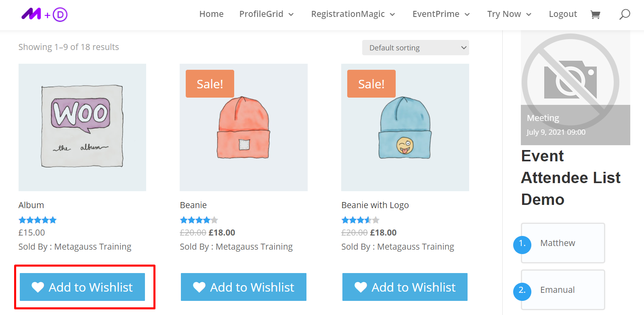Add Beanie with Logo to Wishlist
The height and width of the screenshot is (315, 644).
coord(405,287)
